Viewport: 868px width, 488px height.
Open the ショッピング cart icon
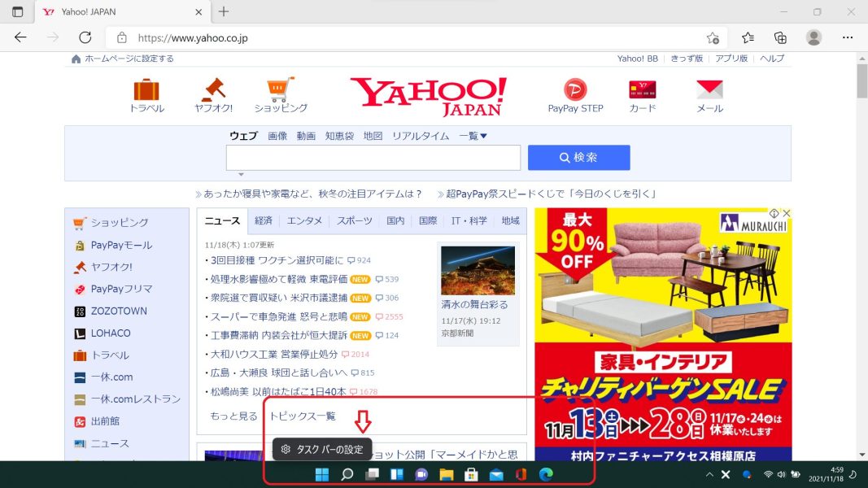(x=281, y=89)
